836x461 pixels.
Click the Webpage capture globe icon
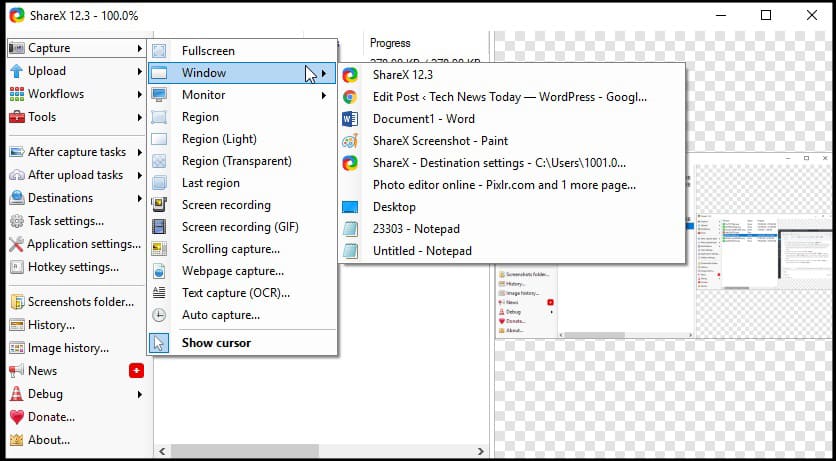tap(159, 271)
